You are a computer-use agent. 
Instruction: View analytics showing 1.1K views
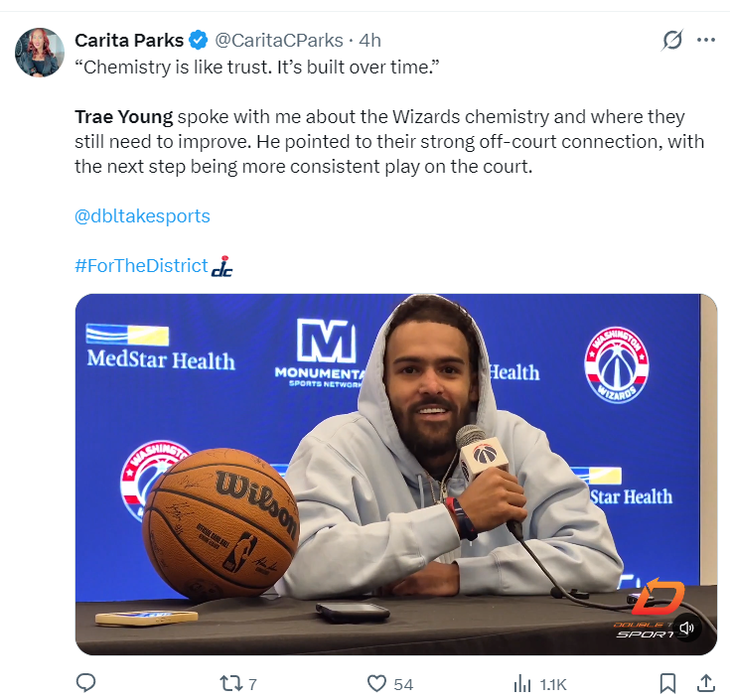[540, 684]
